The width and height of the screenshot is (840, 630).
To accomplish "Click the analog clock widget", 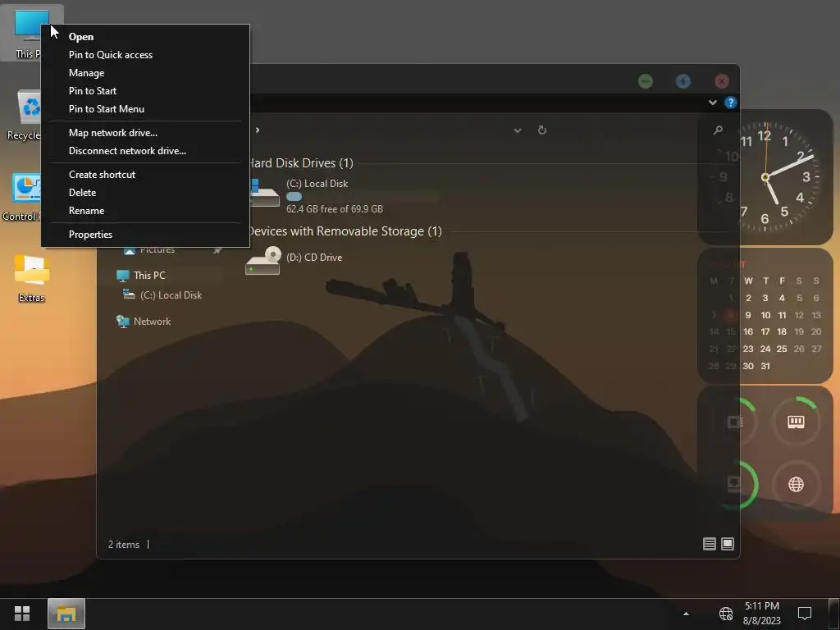I will click(x=765, y=177).
